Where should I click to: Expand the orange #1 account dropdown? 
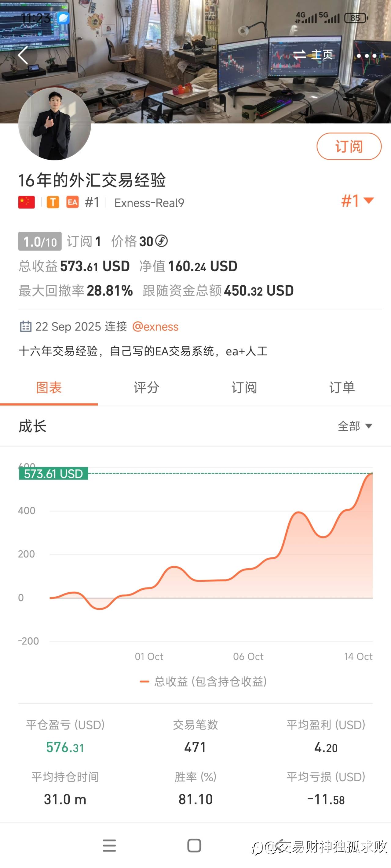point(357,201)
